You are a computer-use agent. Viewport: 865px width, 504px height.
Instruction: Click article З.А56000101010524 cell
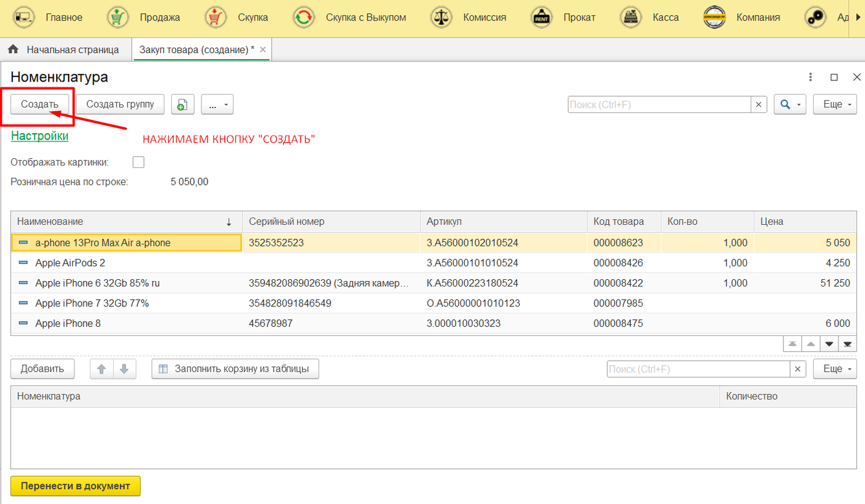click(x=503, y=263)
